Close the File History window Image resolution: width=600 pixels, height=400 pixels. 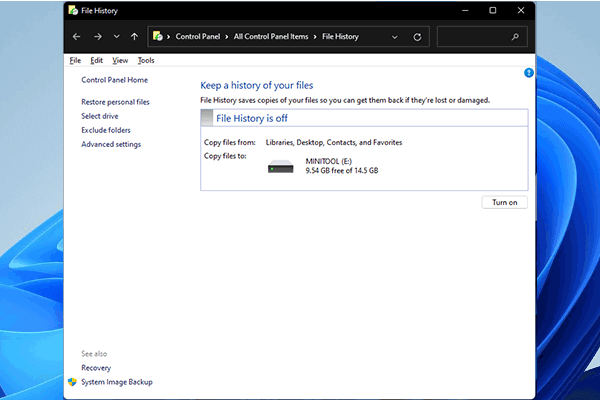click(x=521, y=10)
